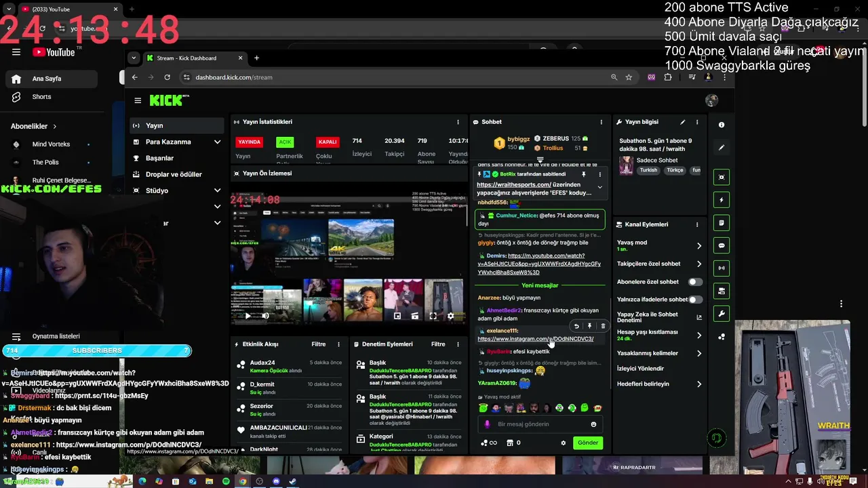The image size is (868, 488).
Task: Pin exelance111's chat message
Action: [589, 326]
